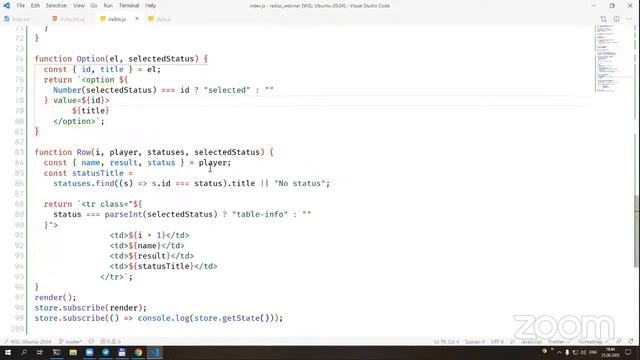Click the notifications bell in status bar
Screen dimensions: 640x360
(x=631, y=341)
